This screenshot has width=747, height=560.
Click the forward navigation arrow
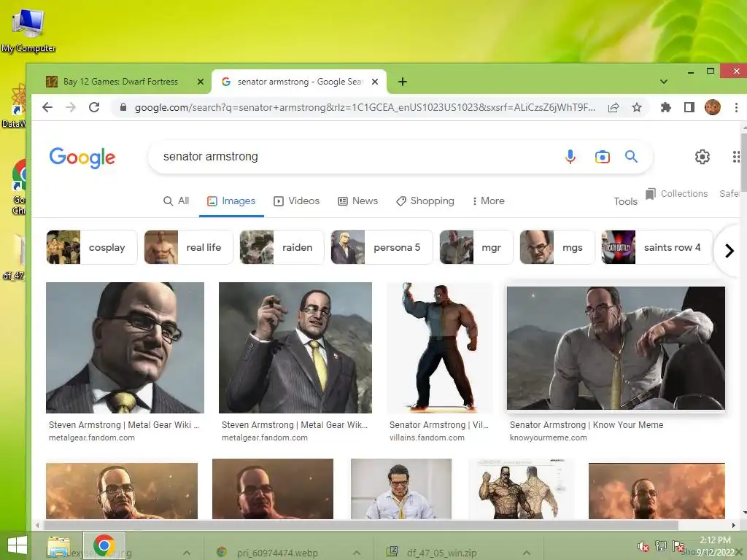pyautogui.click(x=71, y=107)
